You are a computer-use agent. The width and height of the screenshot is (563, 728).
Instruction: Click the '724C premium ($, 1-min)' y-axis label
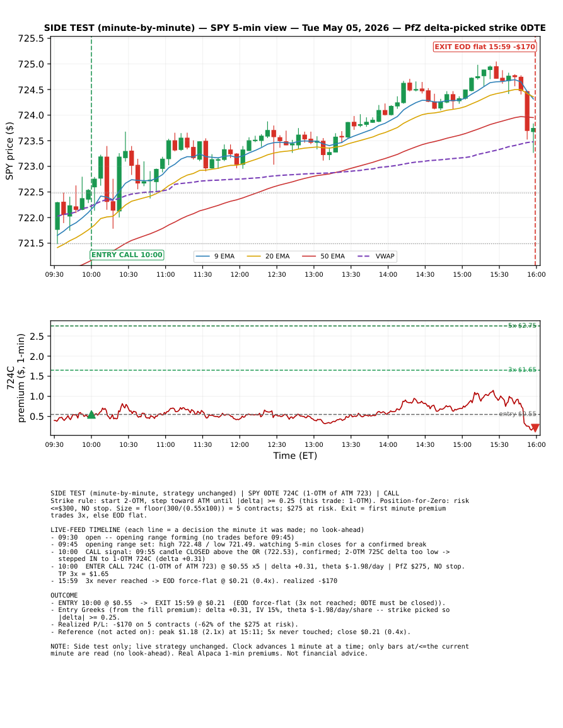(x=15, y=378)
